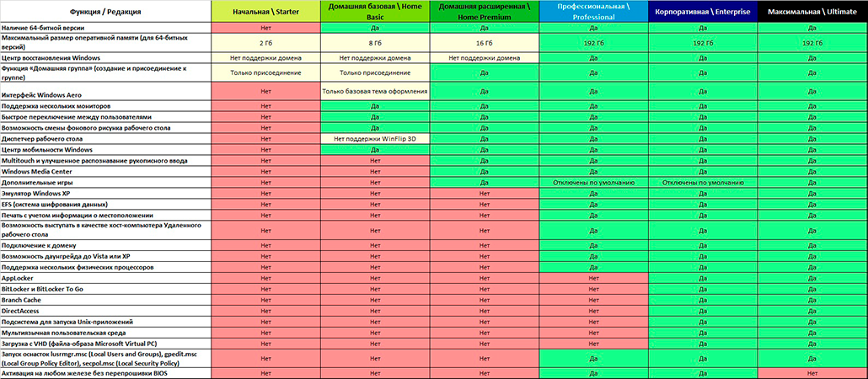Select the 'Начальная \ Starter' column header
This screenshot has width=868, height=379.
[265, 11]
